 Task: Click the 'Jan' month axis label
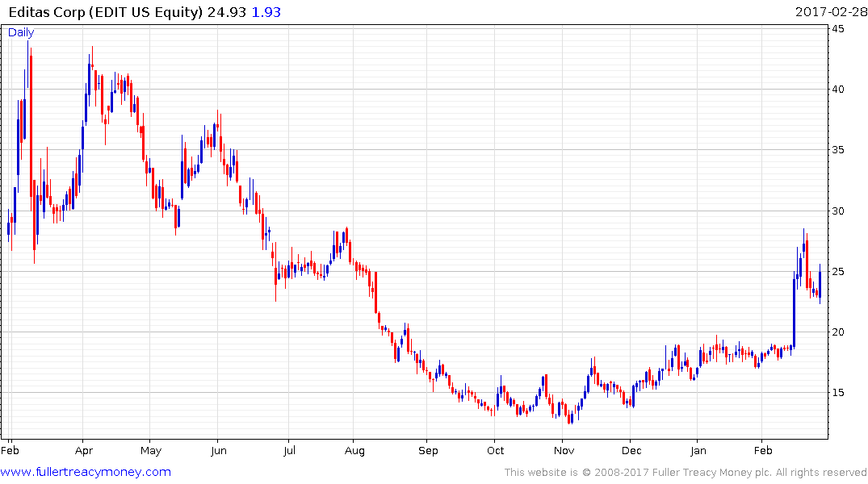(698, 451)
